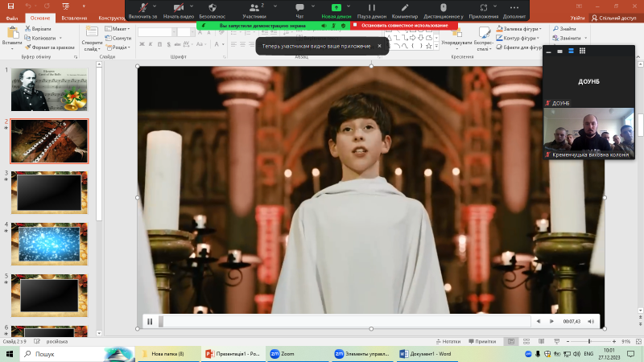
Task: Open Zoom More options ellipsis
Action: (514, 10)
